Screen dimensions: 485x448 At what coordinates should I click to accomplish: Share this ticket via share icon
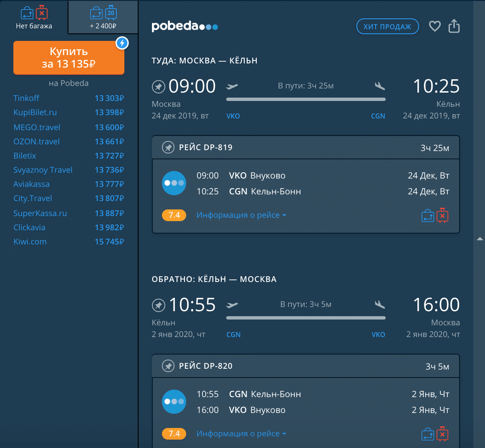tap(454, 26)
